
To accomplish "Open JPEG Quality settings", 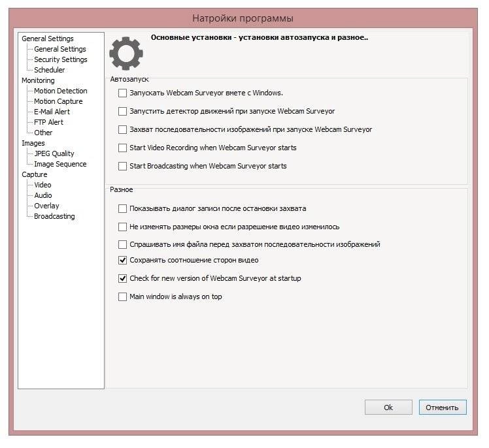I will tap(54, 153).
